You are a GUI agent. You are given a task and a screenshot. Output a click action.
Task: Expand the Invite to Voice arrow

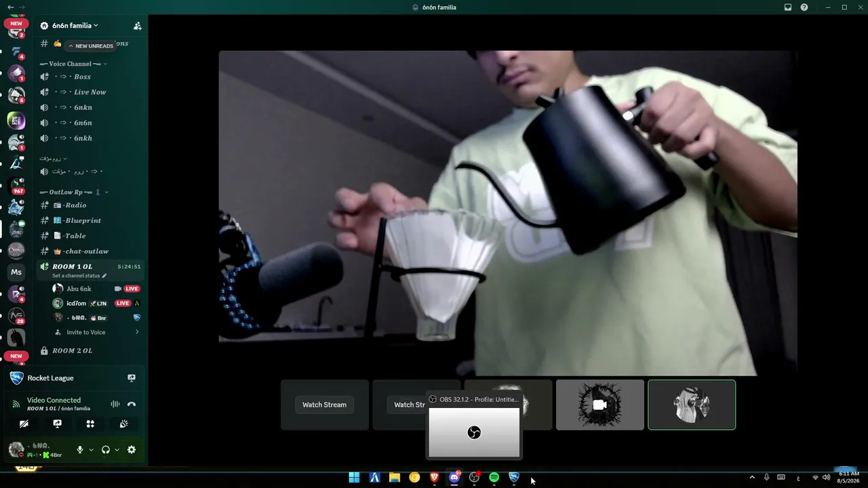137,332
